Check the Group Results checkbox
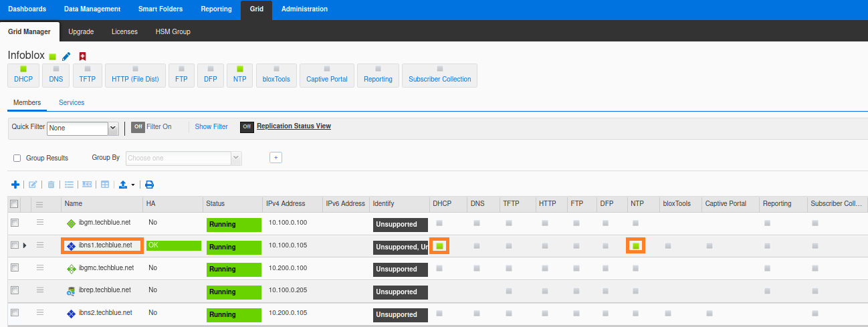The height and width of the screenshot is (327, 868). click(x=17, y=158)
